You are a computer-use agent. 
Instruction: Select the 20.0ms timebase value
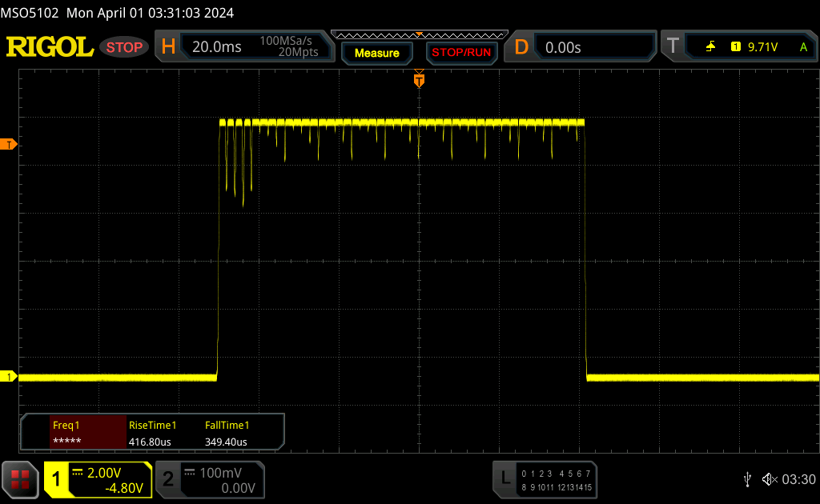point(216,47)
